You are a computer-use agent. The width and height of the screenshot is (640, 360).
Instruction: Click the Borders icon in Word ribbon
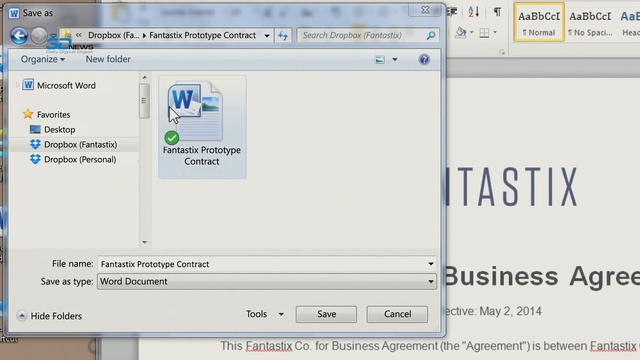484,33
